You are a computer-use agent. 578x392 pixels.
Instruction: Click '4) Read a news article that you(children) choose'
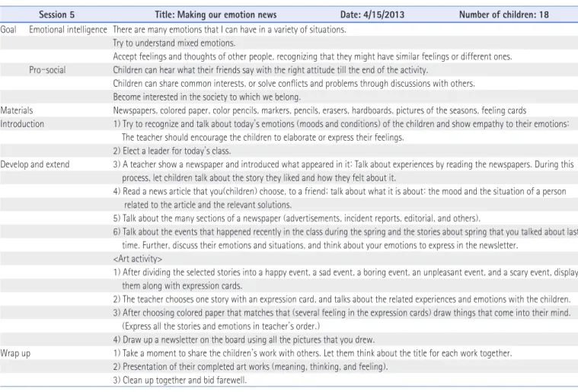click(x=340, y=192)
